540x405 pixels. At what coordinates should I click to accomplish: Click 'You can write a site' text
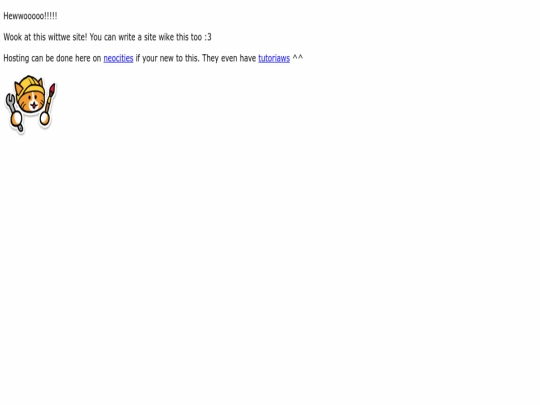pos(123,37)
